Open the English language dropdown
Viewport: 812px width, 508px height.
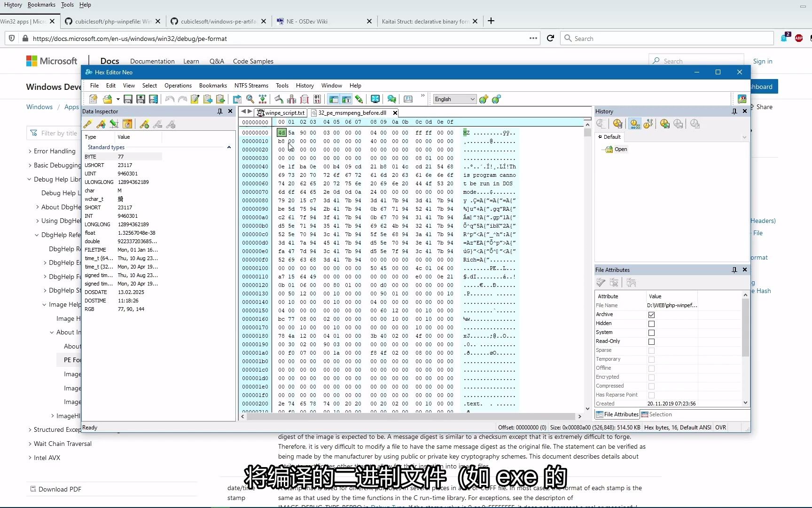[454, 99]
